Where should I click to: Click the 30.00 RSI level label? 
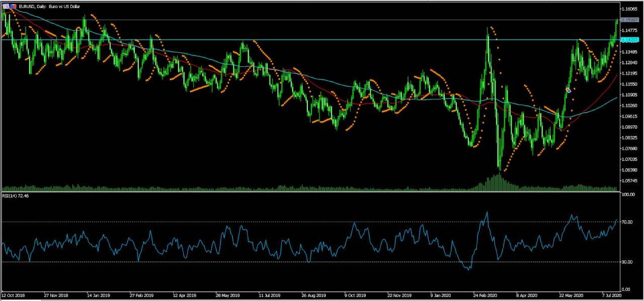coord(627,262)
